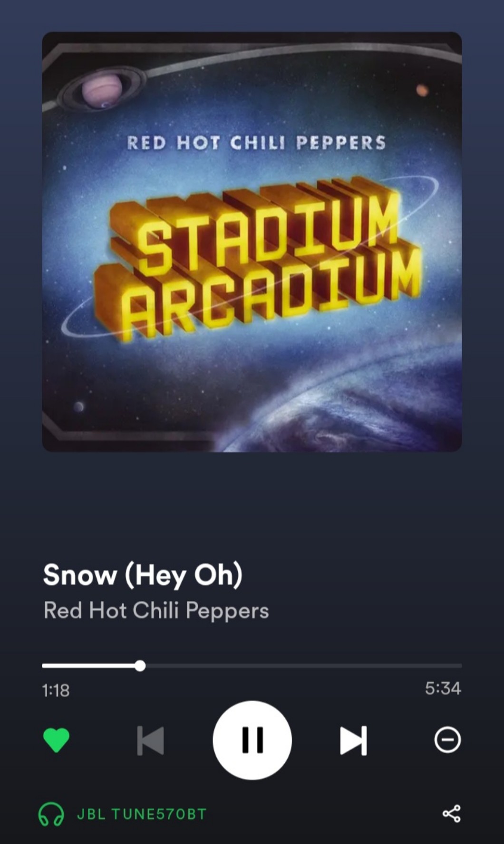The image size is (504, 844).
Task: Tap the Stadium Arcadium album cover
Action: 252,242
